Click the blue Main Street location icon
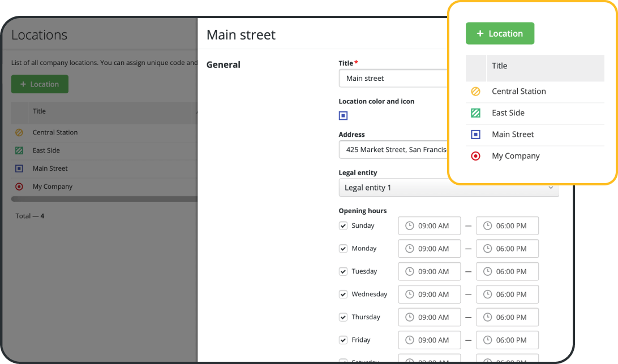The width and height of the screenshot is (618, 364). coord(19,168)
